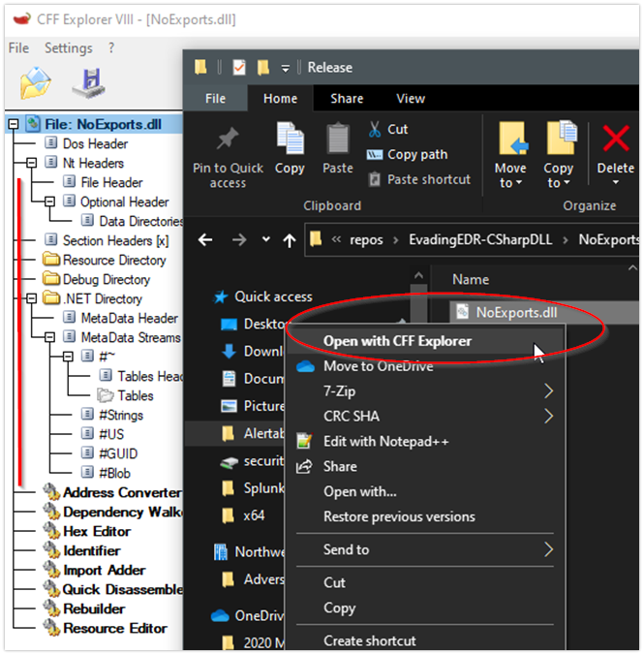Collapse the .NET Directory tree node

pyautogui.click(x=31, y=298)
